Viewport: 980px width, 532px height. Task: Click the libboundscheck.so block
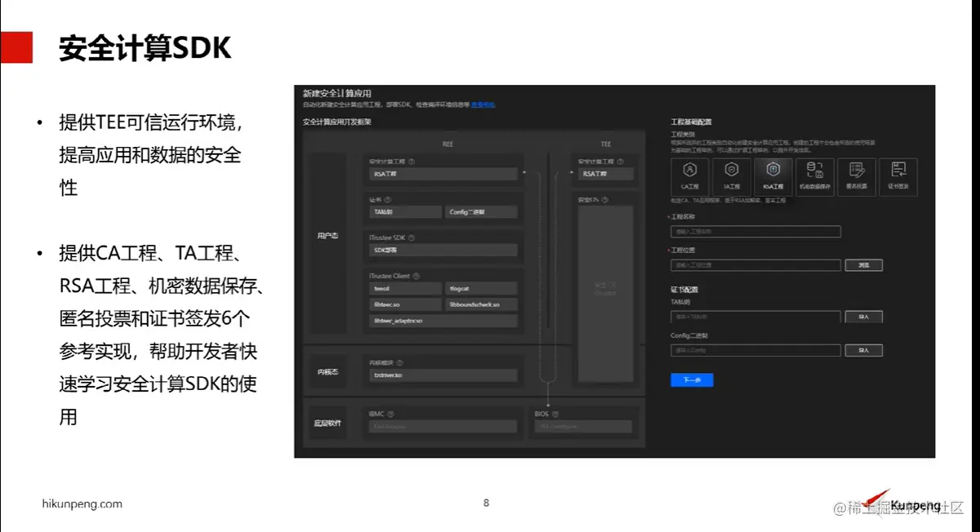click(x=481, y=304)
